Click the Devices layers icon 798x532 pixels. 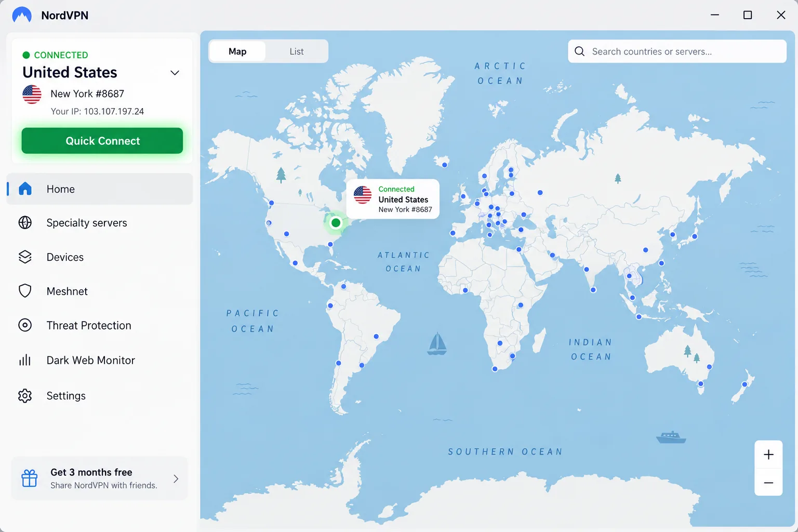pyautogui.click(x=25, y=257)
